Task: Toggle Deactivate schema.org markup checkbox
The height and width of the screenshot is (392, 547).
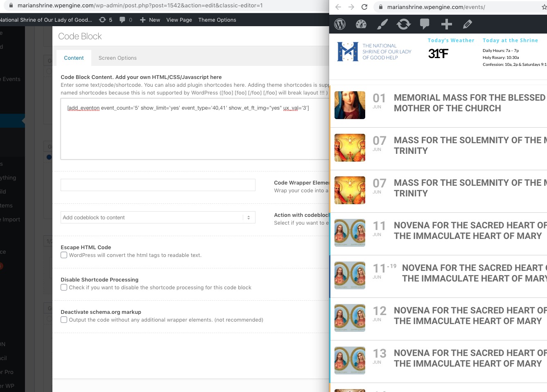Action: click(64, 320)
